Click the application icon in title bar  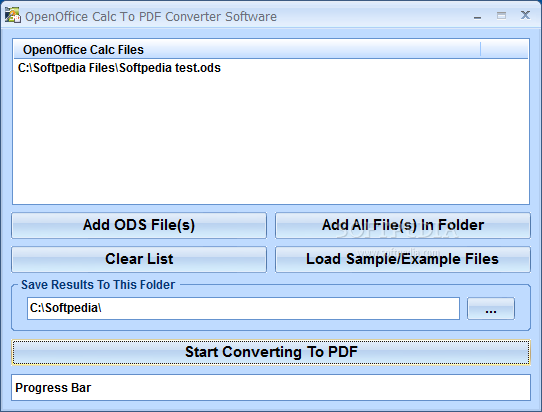tap(13, 16)
